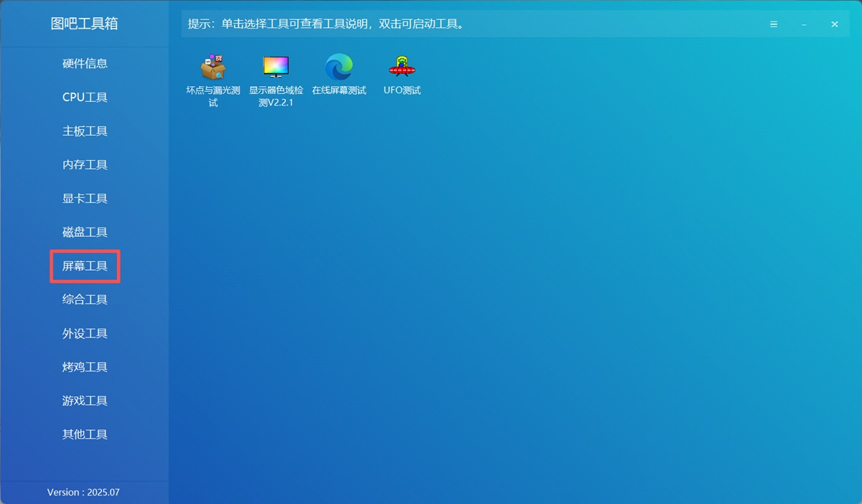
Task: Open the 主板工具 section
Action: (84, 131)
